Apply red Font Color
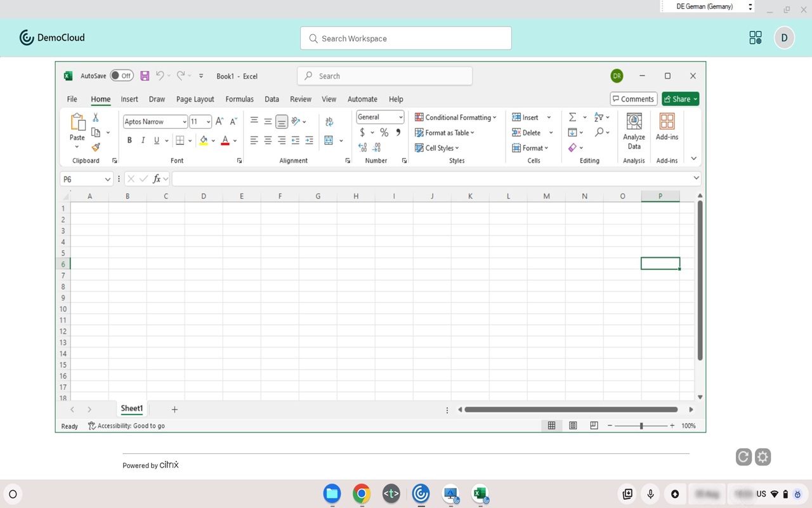This screenshot has height=508, width=812. click(x=225, y=140)
